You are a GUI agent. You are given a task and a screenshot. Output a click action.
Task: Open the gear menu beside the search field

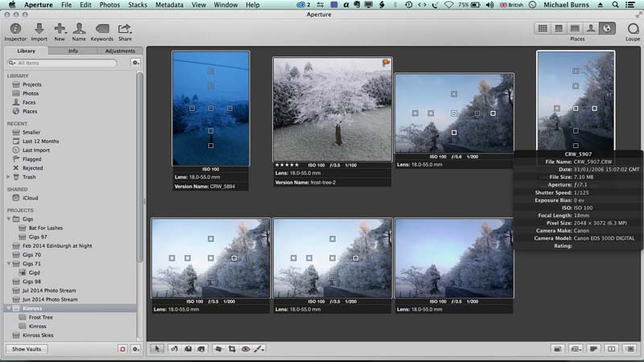tap(135, 63)
